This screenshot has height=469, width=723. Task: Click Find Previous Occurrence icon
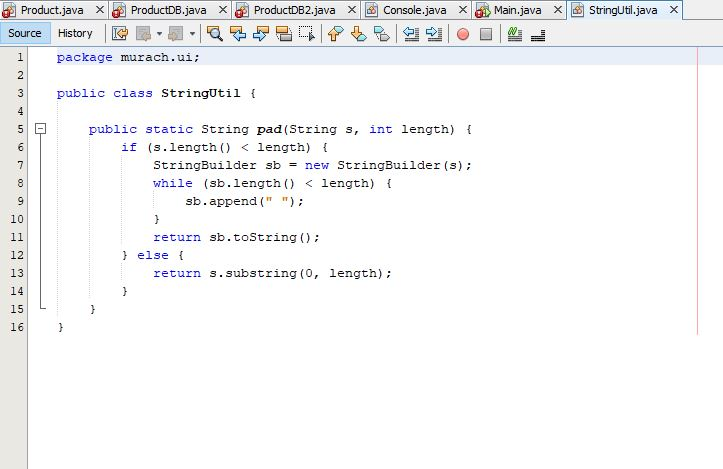pos(238,34)
